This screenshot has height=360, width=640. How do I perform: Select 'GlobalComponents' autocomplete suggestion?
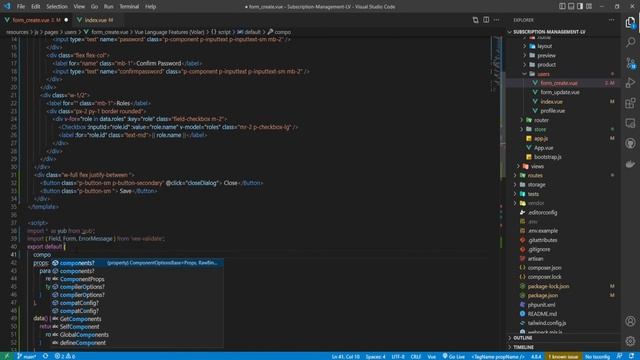(137, 335)
